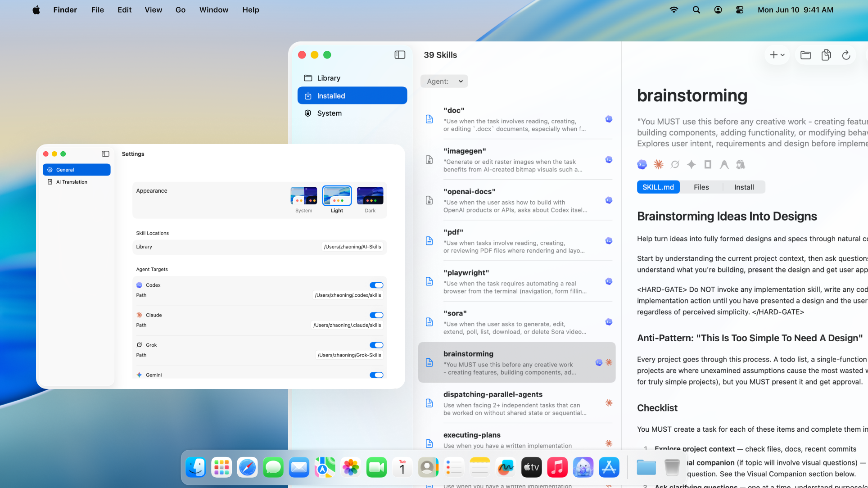Image resolution: width=868 pixels, height=488 pixels.
Task: Click the Codex agent icon under brainstorming title
Action: tap(642, 164)
